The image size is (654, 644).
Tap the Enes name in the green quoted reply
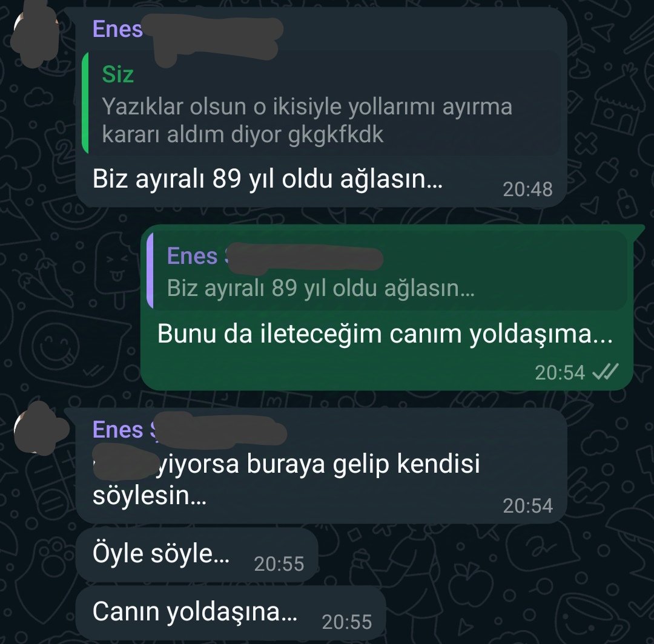(x=193, y=256)
